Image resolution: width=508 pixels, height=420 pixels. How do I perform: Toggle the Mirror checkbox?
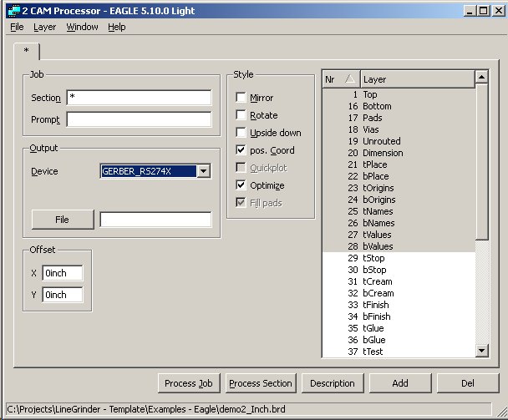pyautogui.click(x=241, y=98)
